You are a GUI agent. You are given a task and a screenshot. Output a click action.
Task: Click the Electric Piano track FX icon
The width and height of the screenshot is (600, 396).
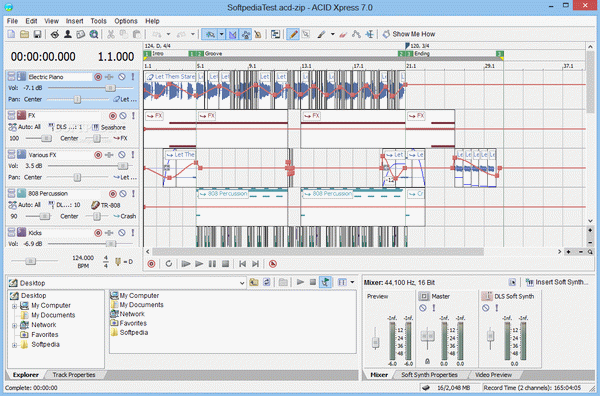pos(109,77)
